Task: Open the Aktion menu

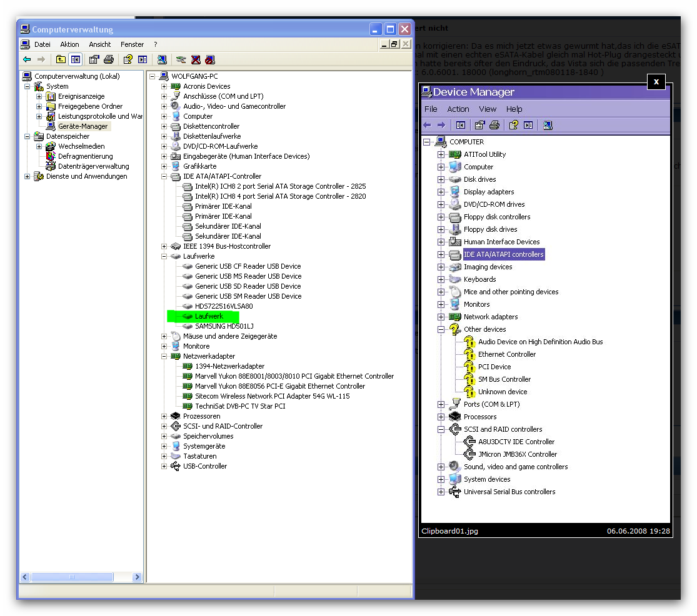Action: [70, 44]
